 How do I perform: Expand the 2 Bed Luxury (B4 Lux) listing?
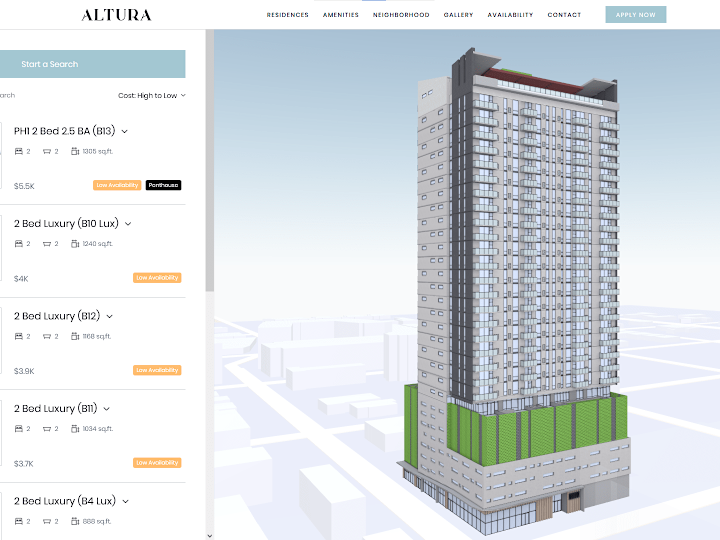[x=125, y=501]
